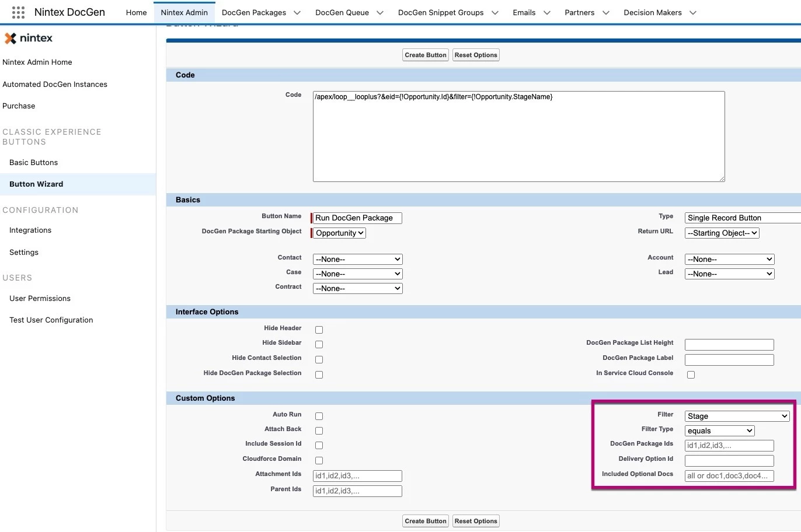Click the bottom Create Button

click(x=426, y=521)
